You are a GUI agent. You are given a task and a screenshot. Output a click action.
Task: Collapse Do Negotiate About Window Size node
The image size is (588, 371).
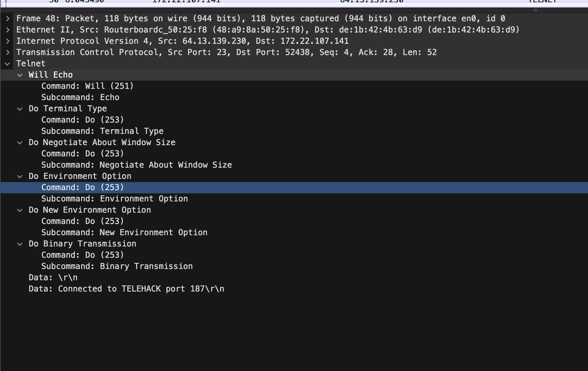click(x=20, y=143)
